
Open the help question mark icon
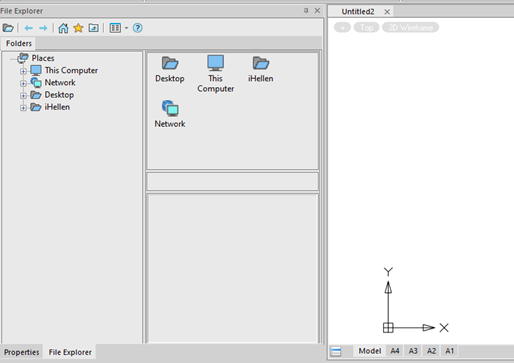pos(138,28)
